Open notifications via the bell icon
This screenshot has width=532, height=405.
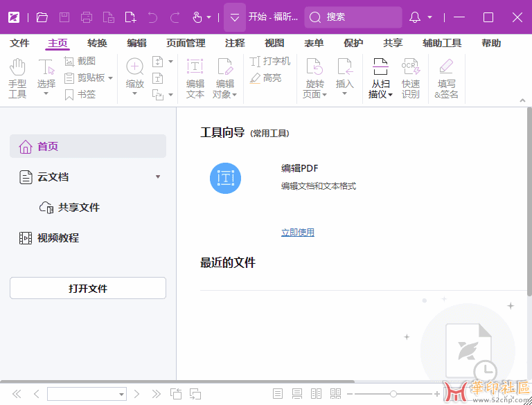415,17
